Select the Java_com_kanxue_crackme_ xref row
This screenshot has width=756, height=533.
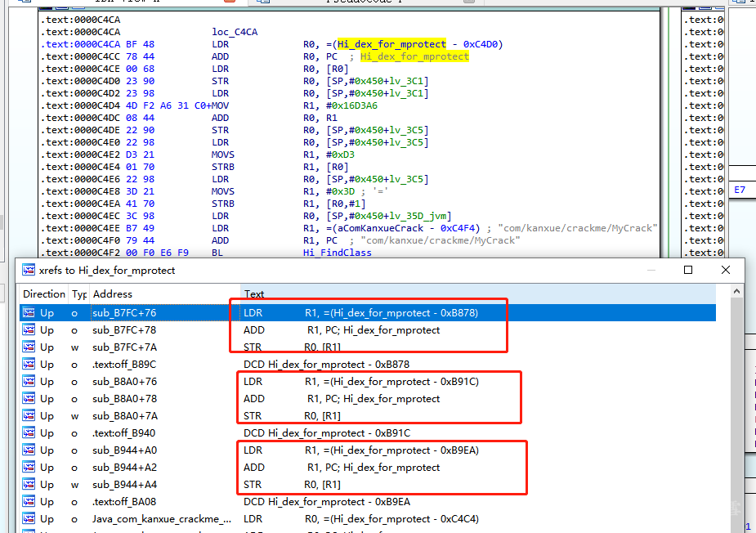tap(368, 519)
